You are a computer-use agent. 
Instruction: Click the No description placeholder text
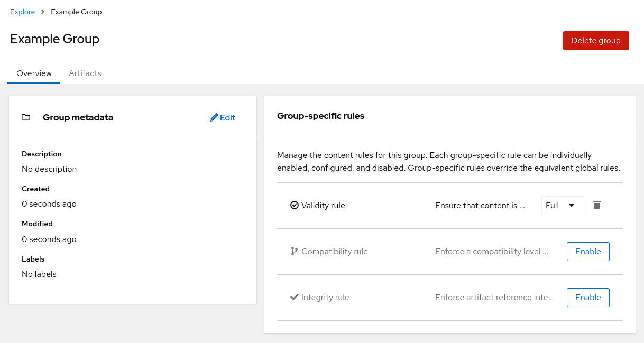point(49,169)
